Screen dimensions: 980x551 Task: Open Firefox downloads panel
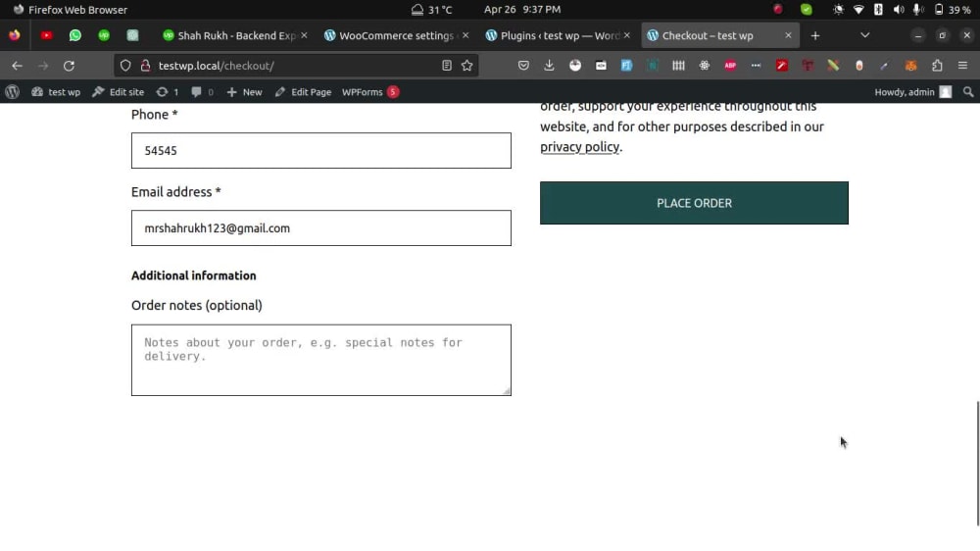pos(549,66)
